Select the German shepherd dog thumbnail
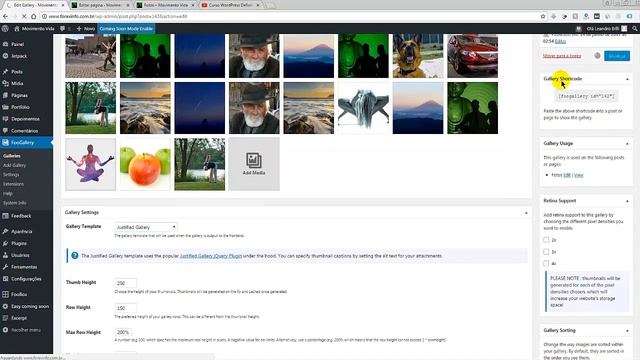Screen dimensions: 640x360 click(x=418, y=56)
